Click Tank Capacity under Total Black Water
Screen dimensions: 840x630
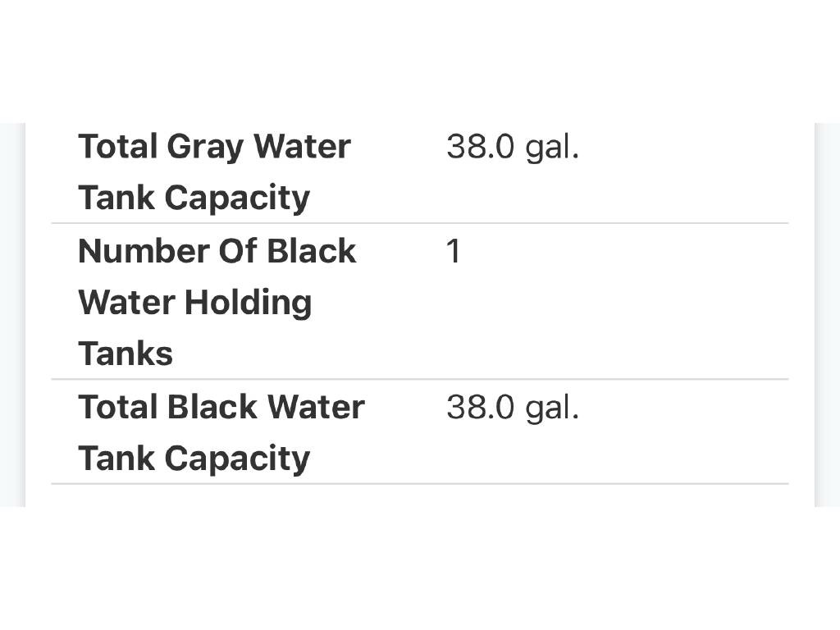(194, 459)
